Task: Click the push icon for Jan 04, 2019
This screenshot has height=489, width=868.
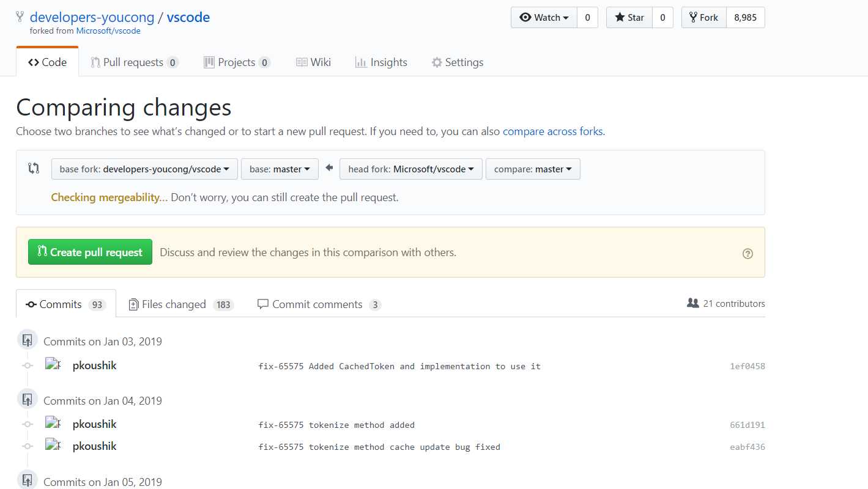Action: 27,400
